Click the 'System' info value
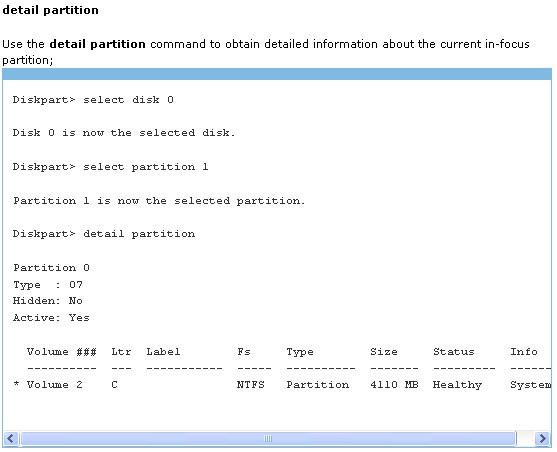The height and width of the screenshot is (452, 557). 531,385
